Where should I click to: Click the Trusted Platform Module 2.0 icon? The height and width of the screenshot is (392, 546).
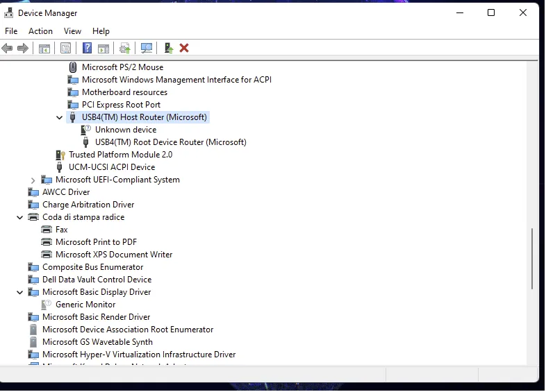click(x=60, y=155)
